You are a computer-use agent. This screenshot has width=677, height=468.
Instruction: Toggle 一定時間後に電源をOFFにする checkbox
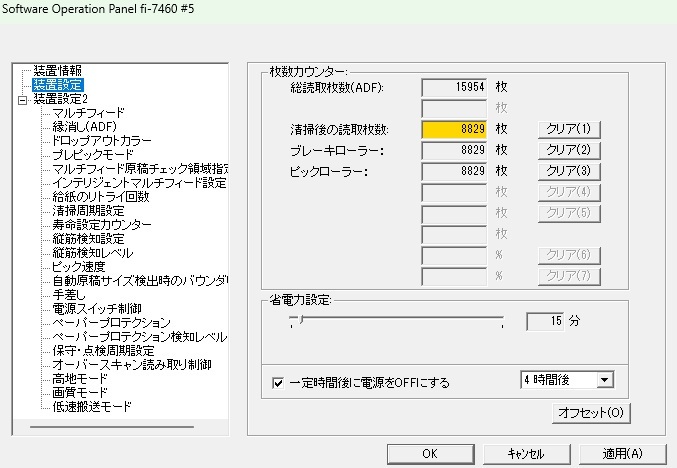278,383
